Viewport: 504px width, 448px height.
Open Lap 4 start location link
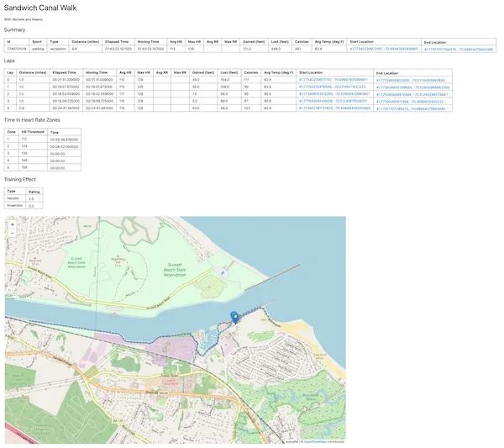click(x=334, y=108)
